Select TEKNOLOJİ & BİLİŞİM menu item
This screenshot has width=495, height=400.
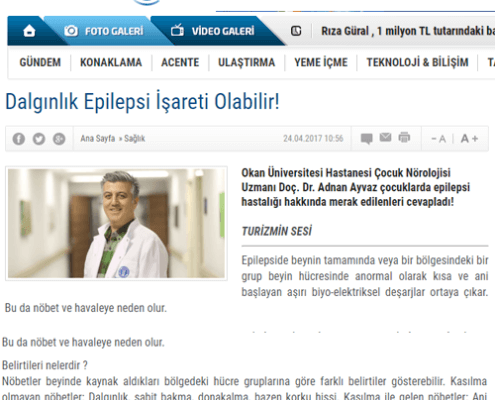coord(417,62)
